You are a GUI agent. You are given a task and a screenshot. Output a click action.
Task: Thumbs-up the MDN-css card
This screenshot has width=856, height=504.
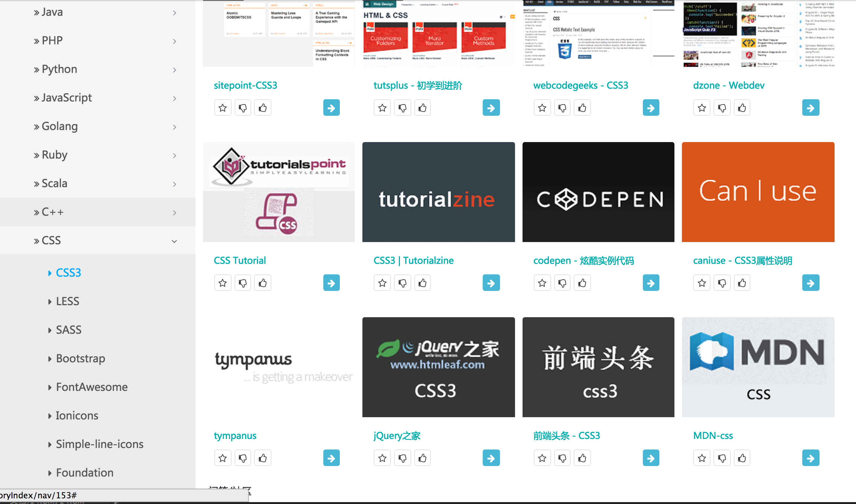click(x=742, y=458)
